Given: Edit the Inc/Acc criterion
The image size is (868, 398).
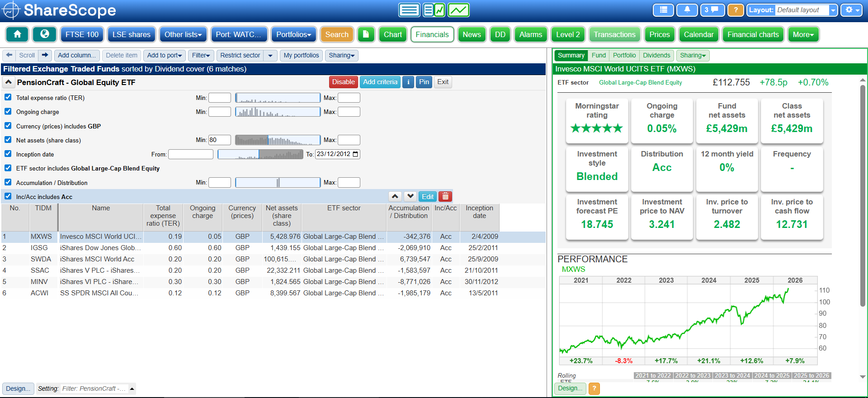Looking at the screenshot, I should (x=428, y=196).
